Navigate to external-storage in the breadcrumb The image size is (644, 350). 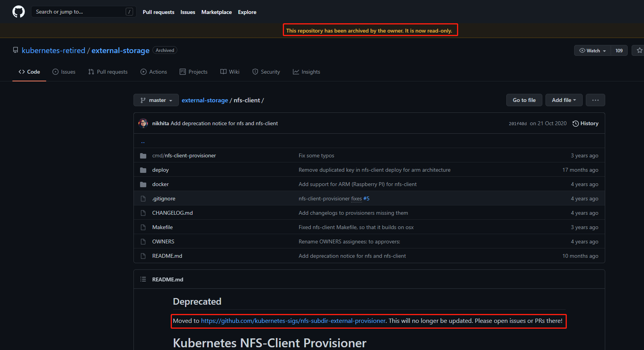point(205,100)
